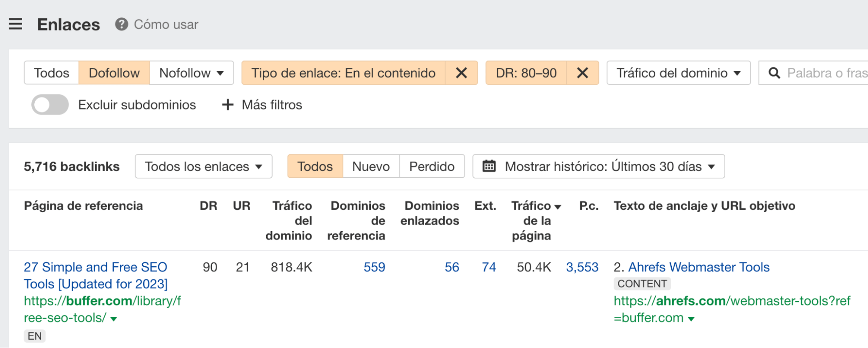Open the Nofollow dropdown
The height and width of the screenshot is (348, 868).
[191, 73]
